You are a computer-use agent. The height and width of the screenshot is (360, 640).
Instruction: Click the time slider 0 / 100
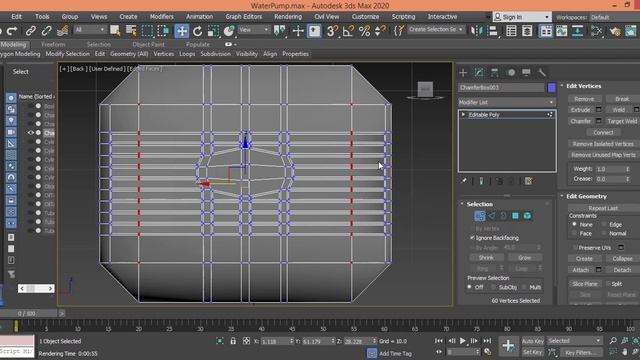point(27,313)
